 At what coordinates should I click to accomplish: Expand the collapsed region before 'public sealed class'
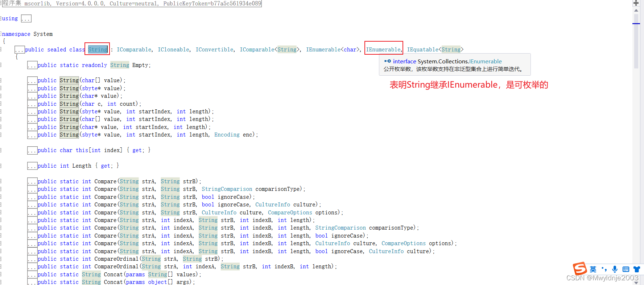[20, 50]
